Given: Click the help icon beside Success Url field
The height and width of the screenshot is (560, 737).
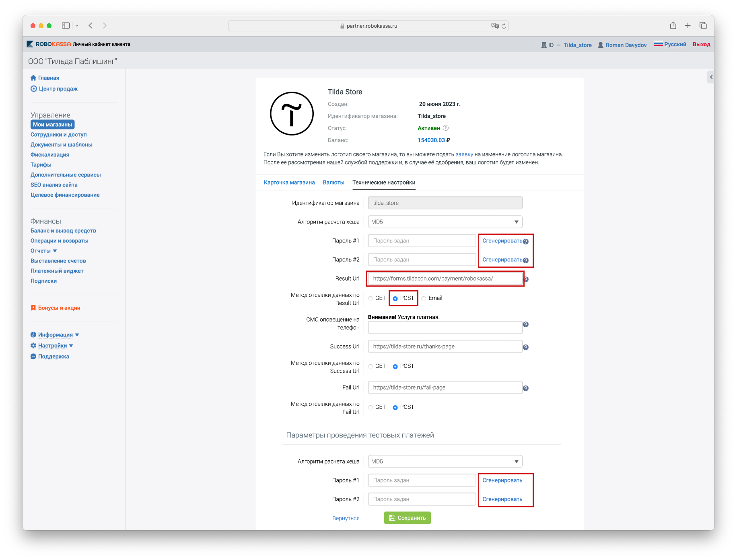Looking at the screenshot, I should [526, 347].
